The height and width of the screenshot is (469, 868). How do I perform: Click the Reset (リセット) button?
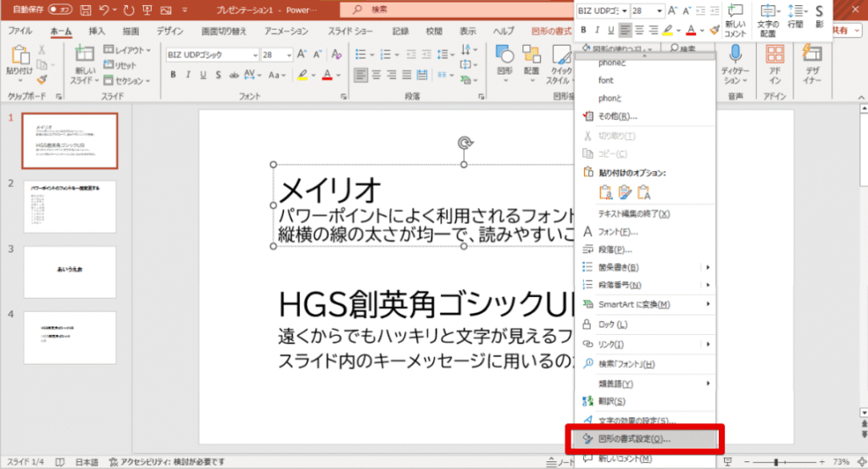coord(120,65)
